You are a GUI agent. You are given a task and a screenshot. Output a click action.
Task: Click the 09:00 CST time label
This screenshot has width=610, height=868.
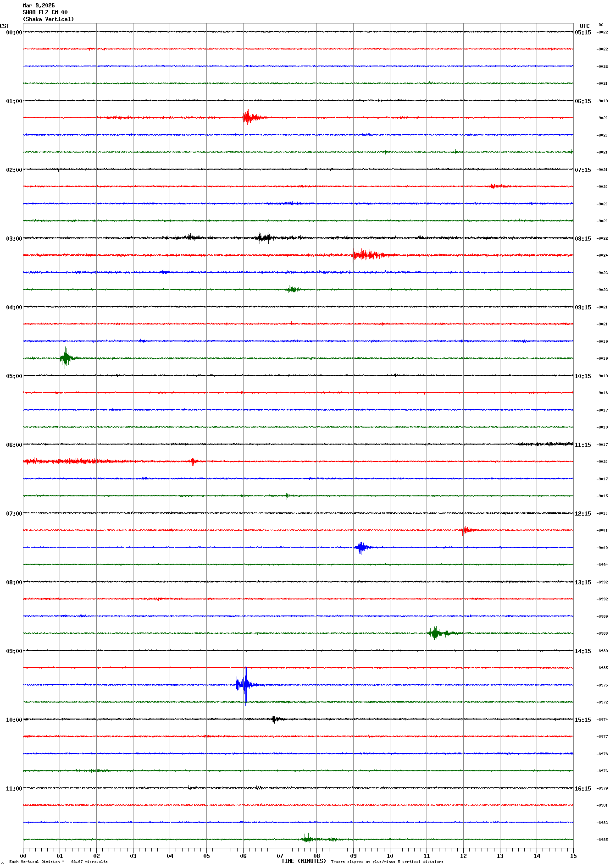(x=14, y=651)
